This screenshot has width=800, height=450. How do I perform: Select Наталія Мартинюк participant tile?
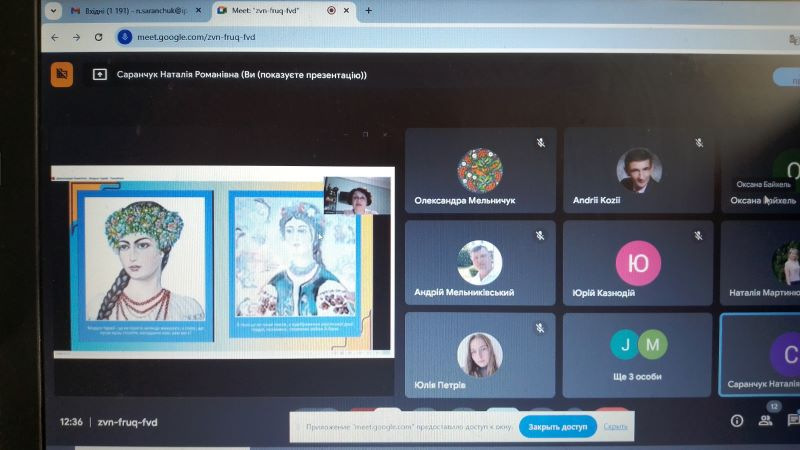761,263
